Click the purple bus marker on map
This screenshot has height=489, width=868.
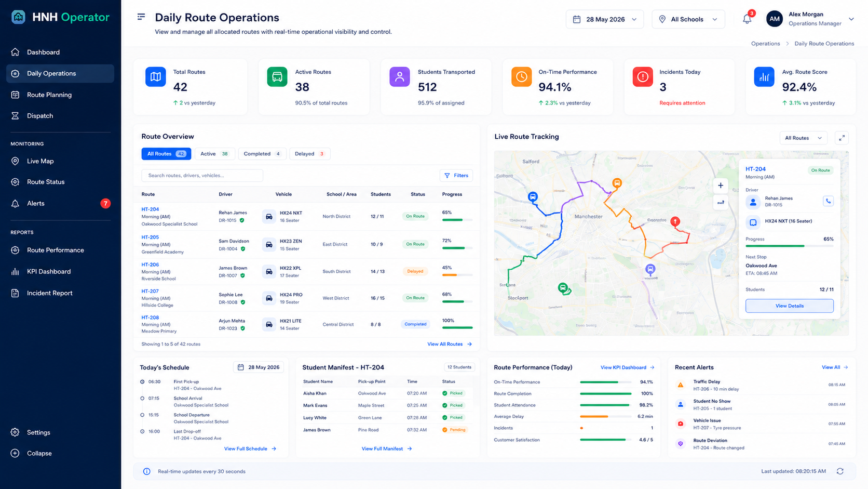[650, 269]
